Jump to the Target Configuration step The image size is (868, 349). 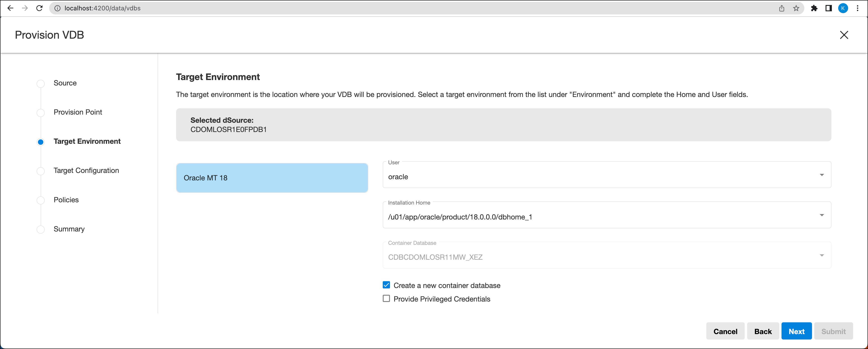(86, 171)
